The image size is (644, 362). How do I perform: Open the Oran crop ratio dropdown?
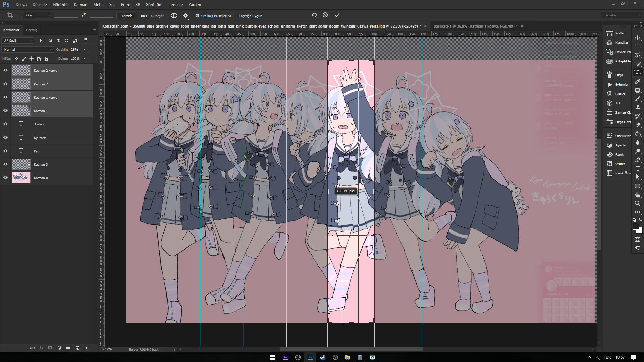38,15
